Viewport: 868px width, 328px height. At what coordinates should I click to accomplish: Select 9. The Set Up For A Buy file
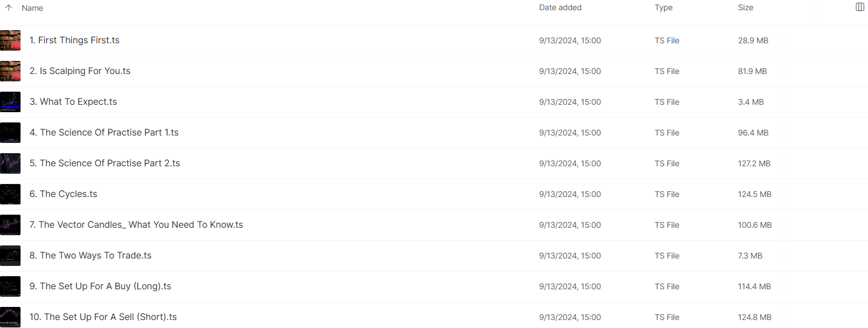pyautogui.click(x=100, y=286)
